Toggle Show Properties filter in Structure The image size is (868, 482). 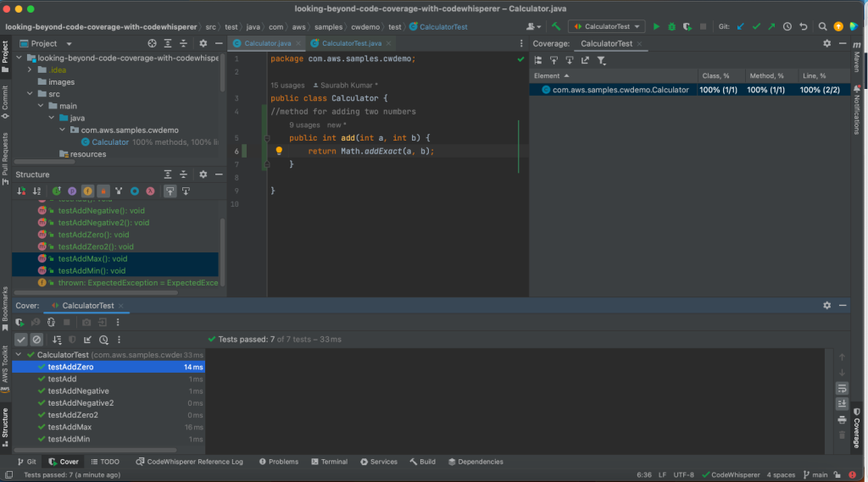coord(72,191)
